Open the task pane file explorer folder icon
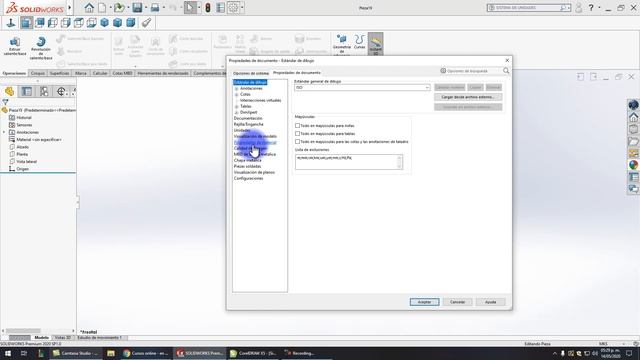640x360 pixels. pyautogui.click(x=633, y=141)
